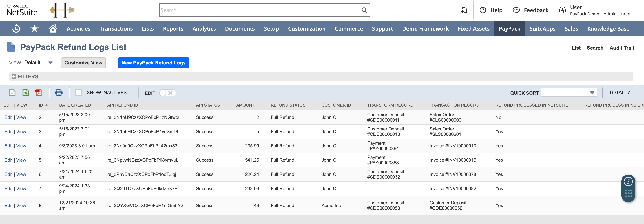The image size is (644, 224).
Task: Click the print icon
Action: tap(59, 93)
